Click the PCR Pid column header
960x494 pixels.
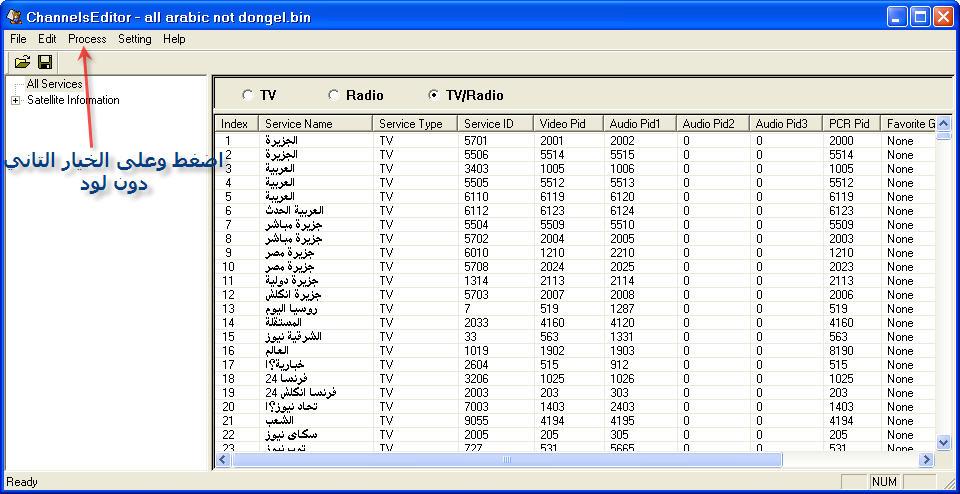tap(851, 124)
